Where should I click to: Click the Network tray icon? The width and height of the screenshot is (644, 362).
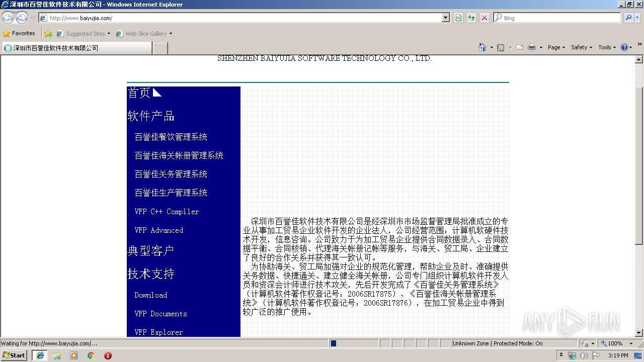(x=572, y=355)
